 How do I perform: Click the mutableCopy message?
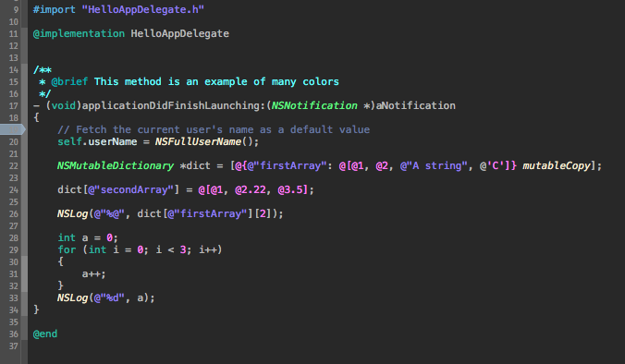557,166
